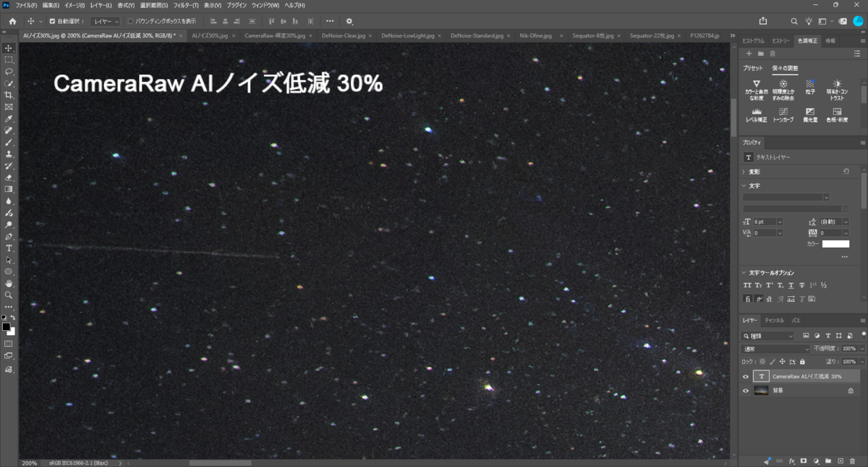The width and height of the screenshot is (868, 467).
Task: Create a new layer via plus icon
Action: [x=841, y=460]
